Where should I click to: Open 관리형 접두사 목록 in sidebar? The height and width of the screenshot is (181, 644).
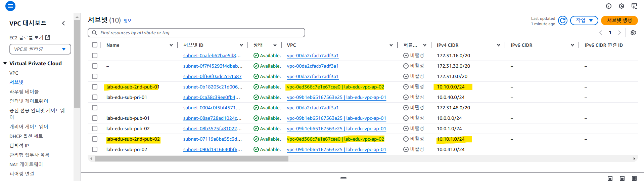pos(29,155)
